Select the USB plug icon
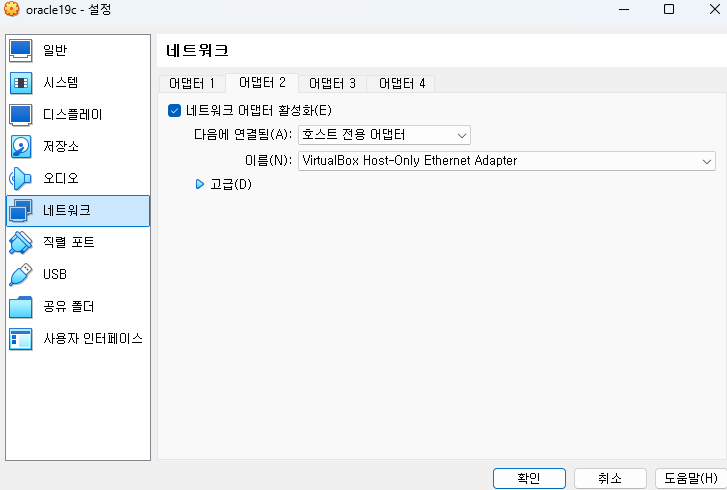Screen dimensions: 727x490 tap(20, 275)
